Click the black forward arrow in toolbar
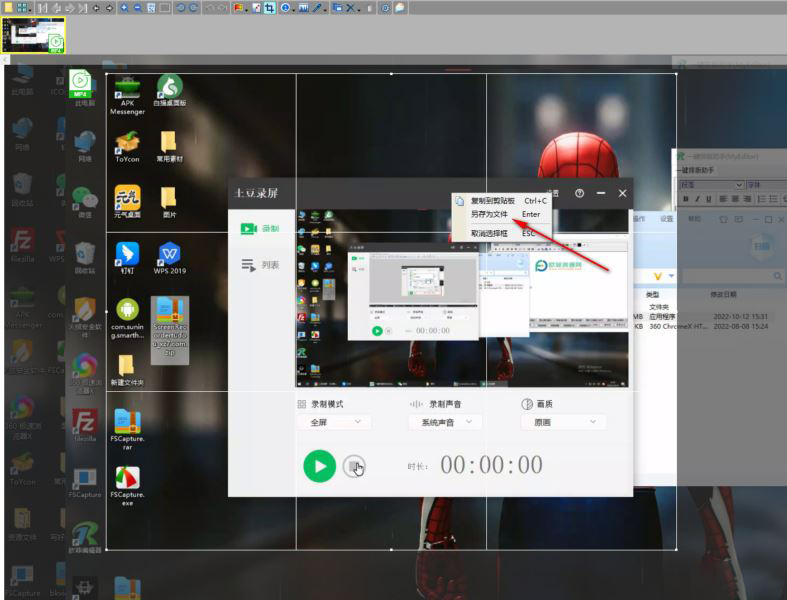The height and width of the screenshot is (600, 787). (109, 8)
